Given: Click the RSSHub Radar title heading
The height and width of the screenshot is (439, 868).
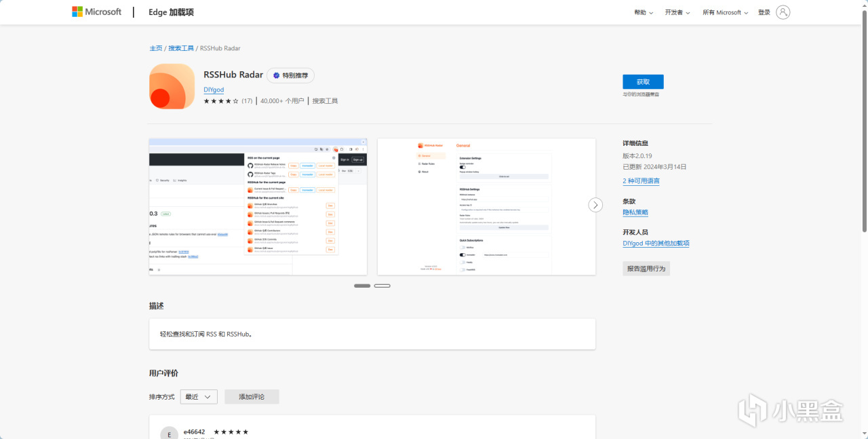Looking at the screenshot, I should click(x=233, y=75).
